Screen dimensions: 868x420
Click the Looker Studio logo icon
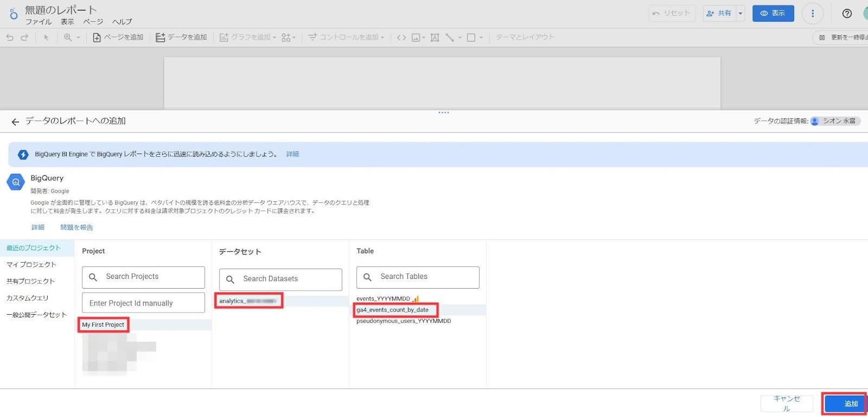point(14,14)
